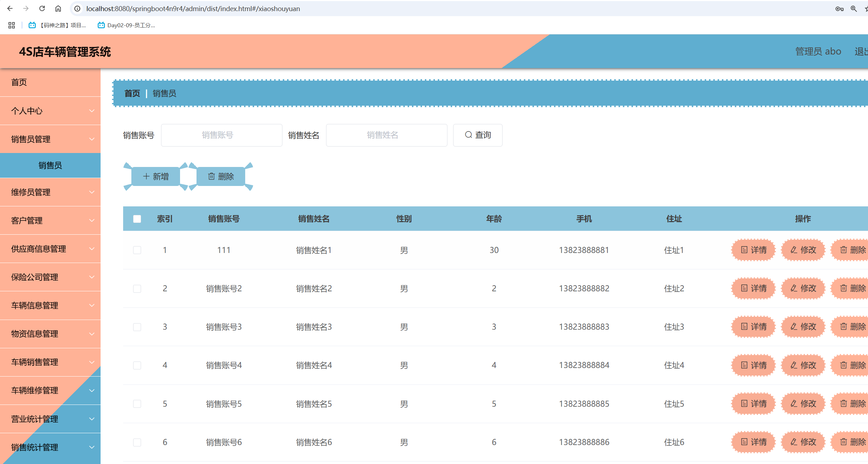The width and height of the screenshot is (868, 464).
Task: Click the plus icon on the 新增 button
Action: pyautogui.click(x=146, y=176)
